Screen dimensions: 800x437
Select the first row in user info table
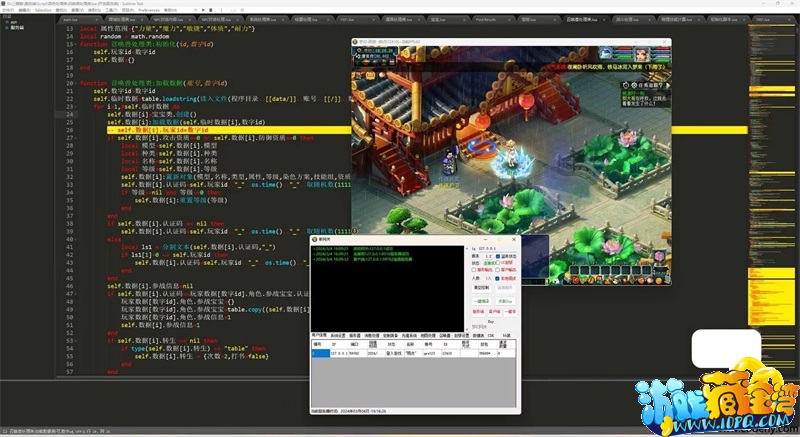click(400, 352)
